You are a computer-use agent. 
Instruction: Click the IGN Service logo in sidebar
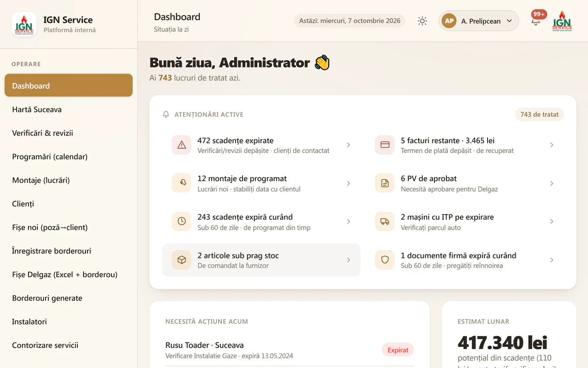(x=24, y=24)
